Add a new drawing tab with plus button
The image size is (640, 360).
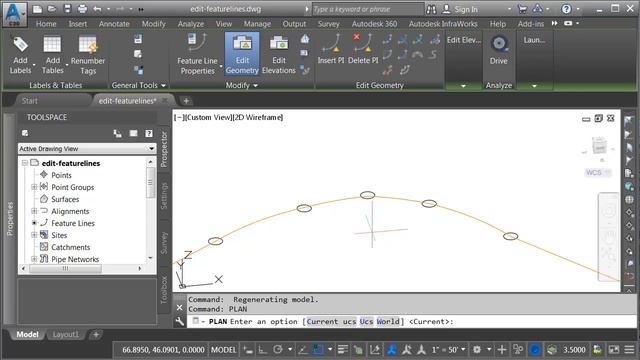[186, 101]
